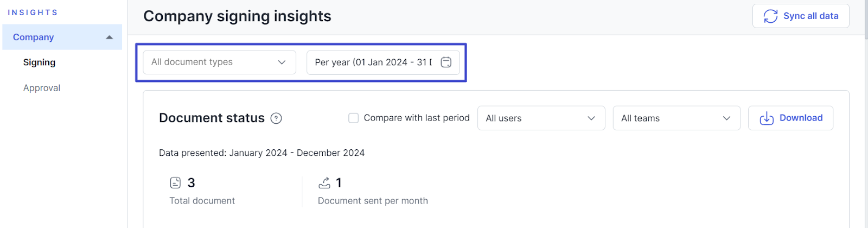The image size is (868, 228).
Task: Click the Total document icon
Action: point(175,183)
